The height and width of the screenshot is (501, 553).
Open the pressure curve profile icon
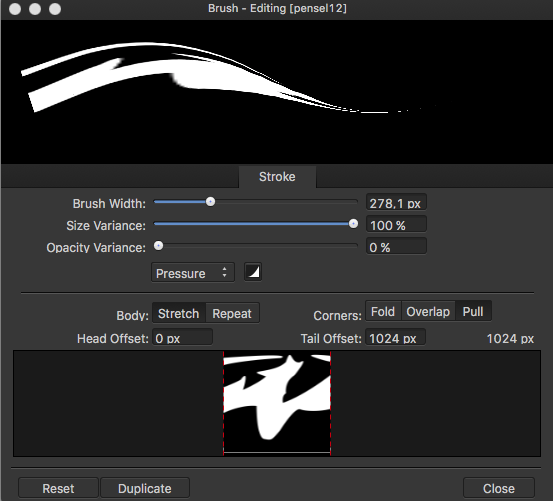click(253, 272)
